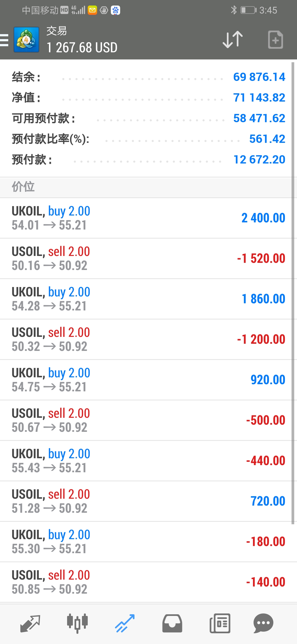The width and height of the screenshot is (297, 644).
Task: Click the vertical scrollbar on right edge
Action: click(x=293, y=293)
